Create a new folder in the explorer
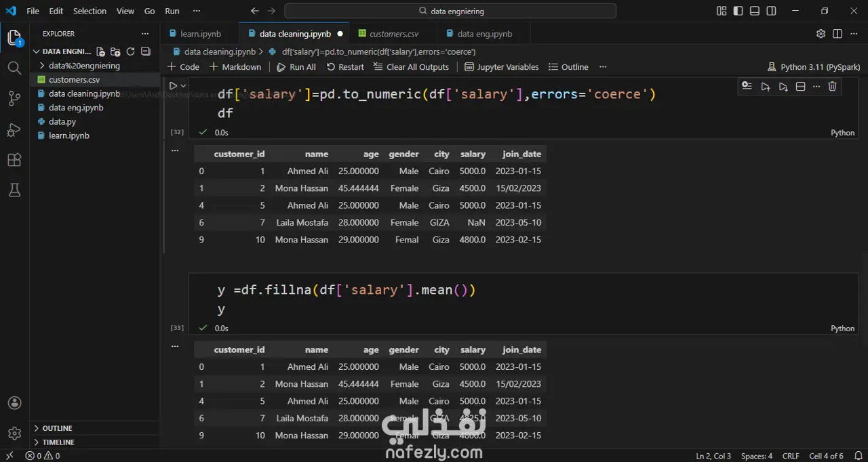This screenshot has width=868, height=462. 115,51
